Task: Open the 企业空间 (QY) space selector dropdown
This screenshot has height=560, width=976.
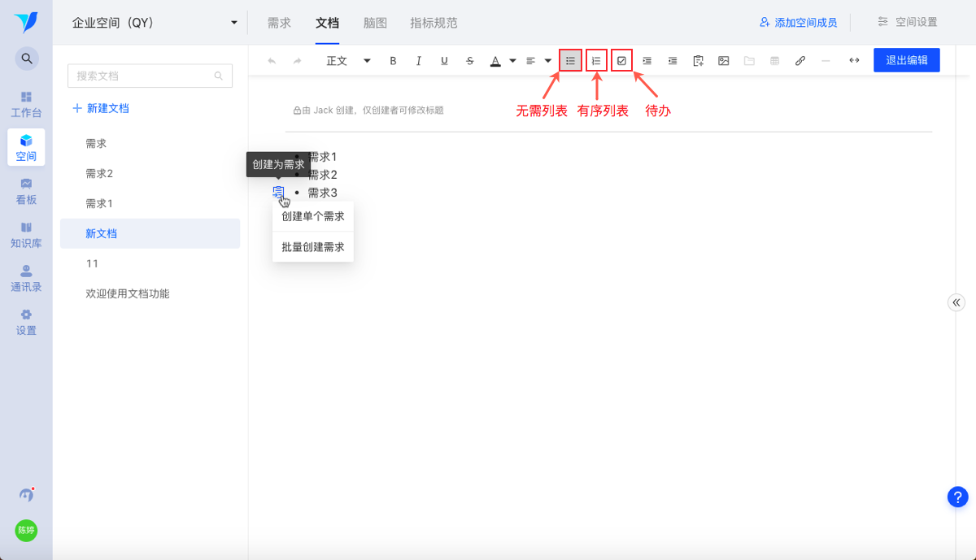Action: coord(155,23)
